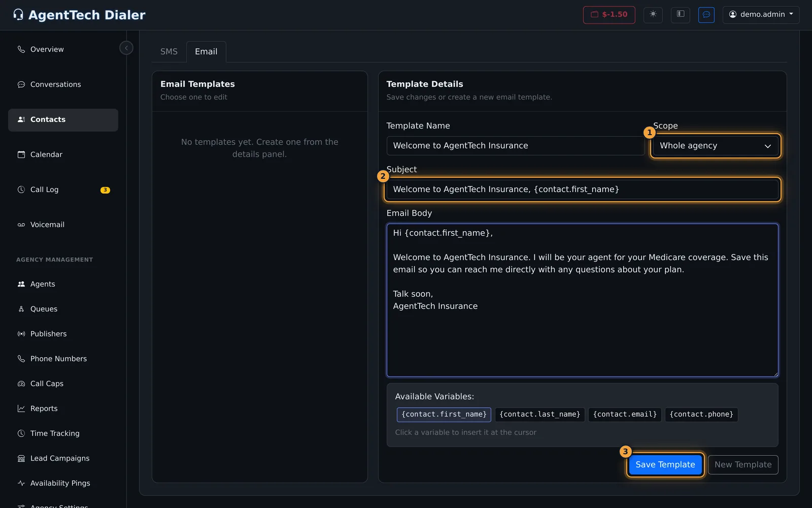
Task: Click the Calendar icon in sidebar
Action: 21,154
